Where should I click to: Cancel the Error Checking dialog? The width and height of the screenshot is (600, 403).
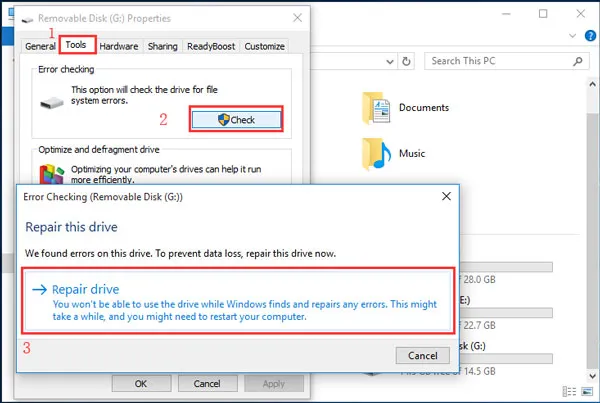[x=422, y=356]
